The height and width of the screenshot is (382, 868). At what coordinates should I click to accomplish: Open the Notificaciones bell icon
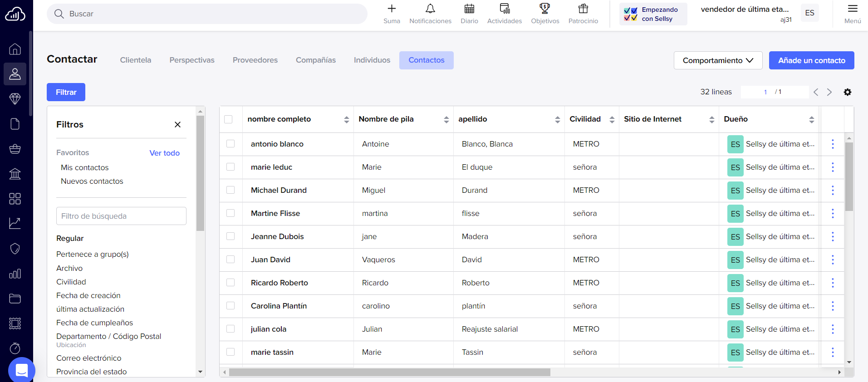point(430,9)
